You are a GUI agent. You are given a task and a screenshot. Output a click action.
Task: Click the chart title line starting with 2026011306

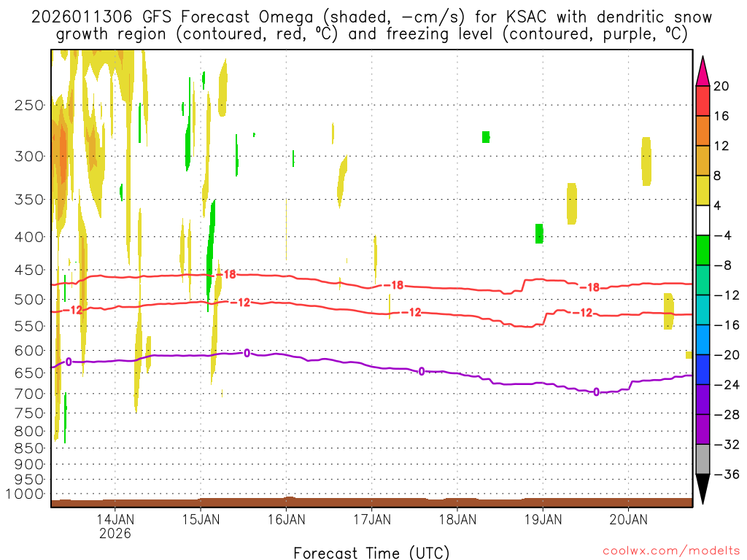[x=371, y=17]
